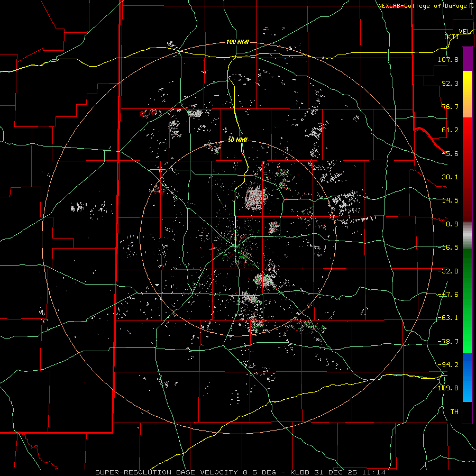Click the 45.6 legend value
Viewport: 476px width, 476px height.
[x=450, y=153]
